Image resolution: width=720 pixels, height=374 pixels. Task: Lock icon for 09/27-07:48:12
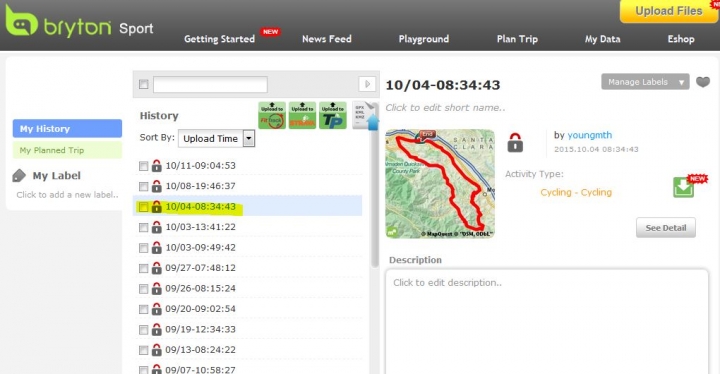pyautogui.click(x=157, y=268)
